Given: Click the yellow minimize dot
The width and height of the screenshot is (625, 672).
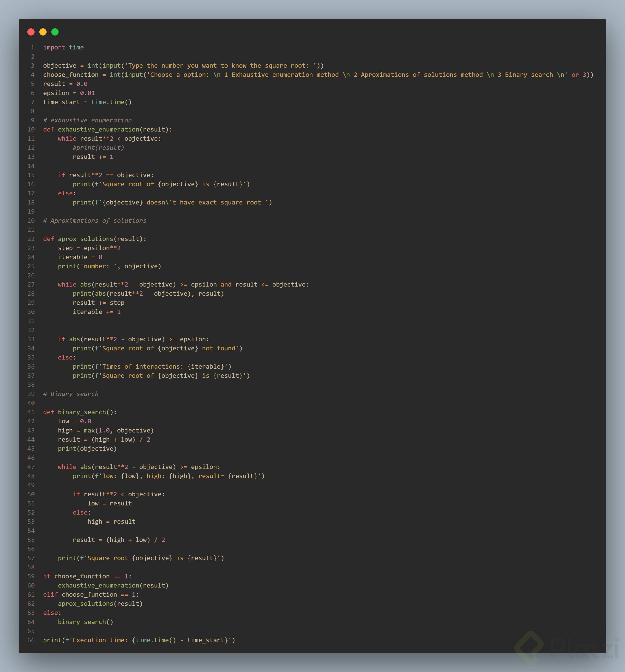Looking at the screenshot, I should 43,32.
